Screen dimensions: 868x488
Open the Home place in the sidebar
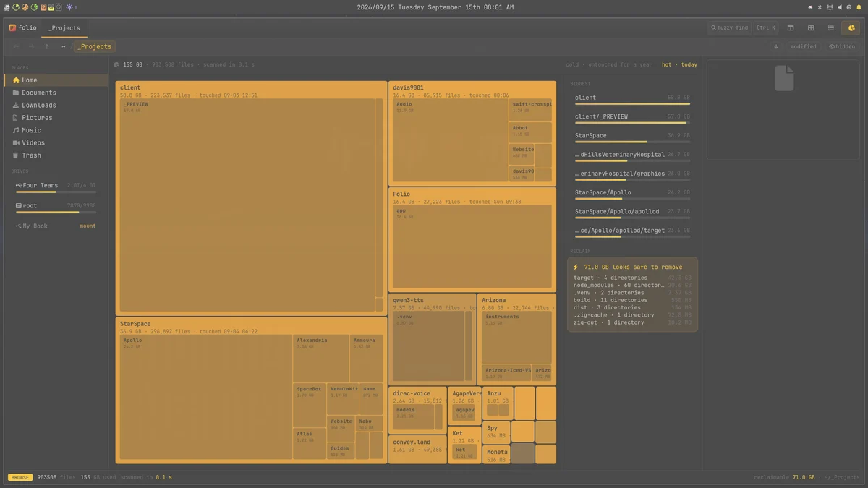coord(58,80)
